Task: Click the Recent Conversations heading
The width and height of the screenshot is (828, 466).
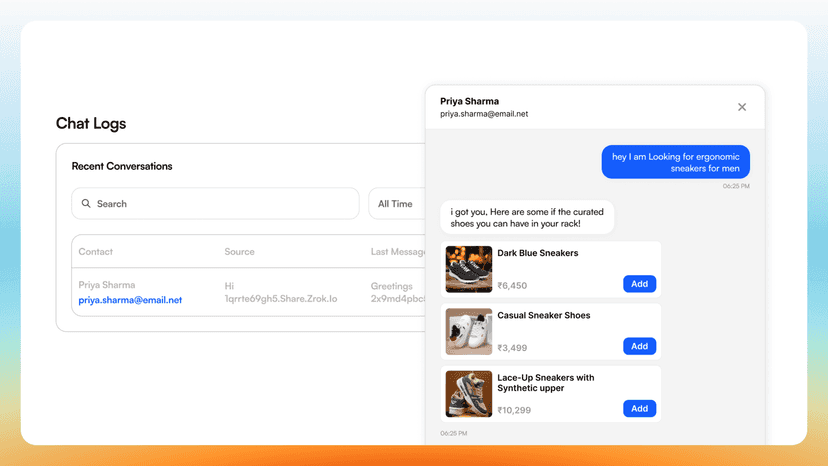Action: click(122, 166)
